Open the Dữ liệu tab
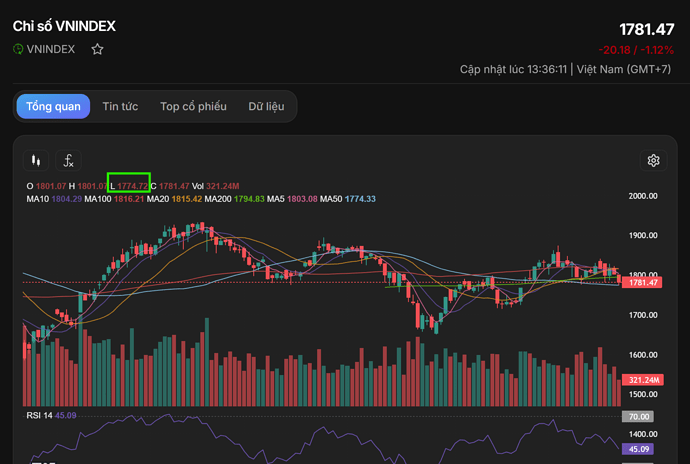The width and height of the screenshot is (690, 464). point(266,107)
